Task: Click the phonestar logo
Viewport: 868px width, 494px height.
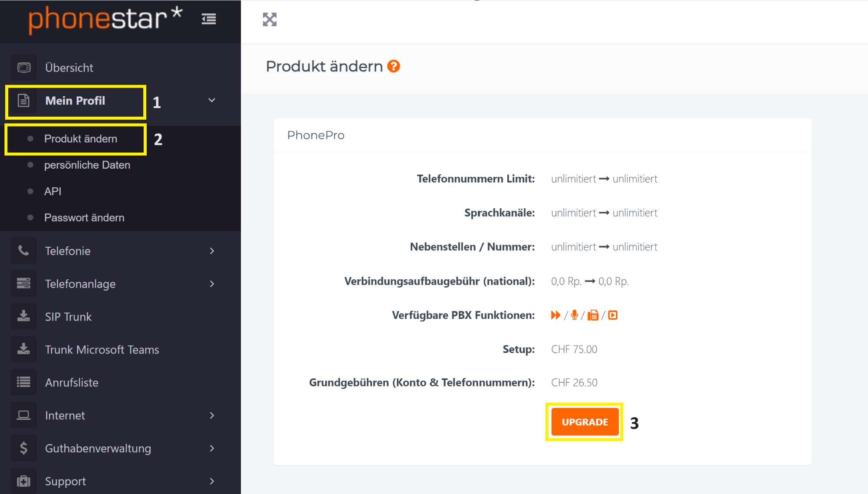Action: (x=105, y=20)
